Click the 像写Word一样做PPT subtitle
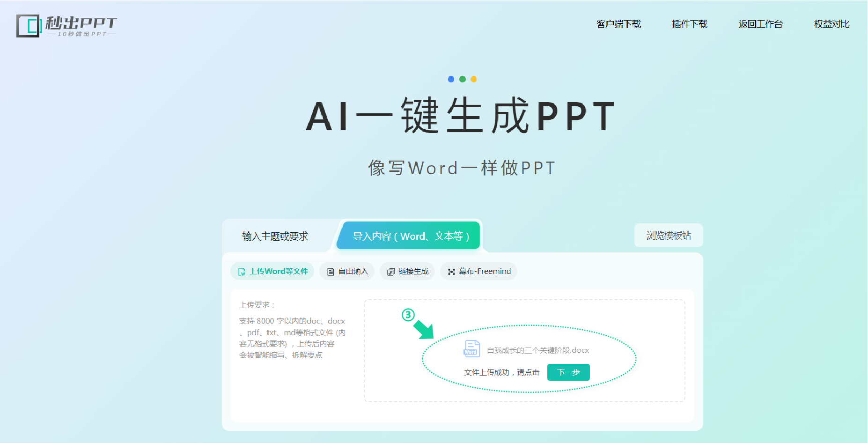Viewport: 868px width, 443px height. pyautogui.click(x=462, y=168)
